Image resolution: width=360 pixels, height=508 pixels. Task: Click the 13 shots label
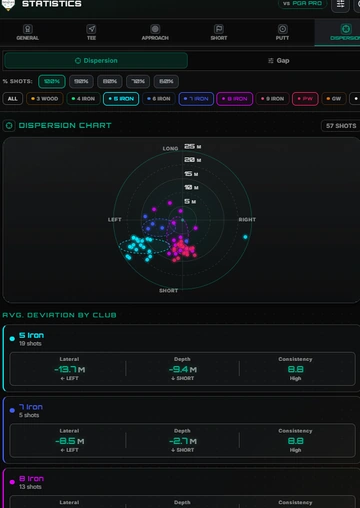tap(30, 487)
